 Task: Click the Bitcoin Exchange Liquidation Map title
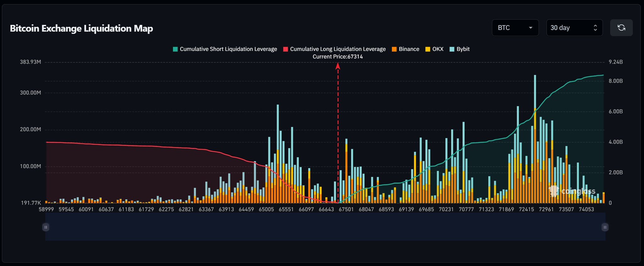coord(81,28)
